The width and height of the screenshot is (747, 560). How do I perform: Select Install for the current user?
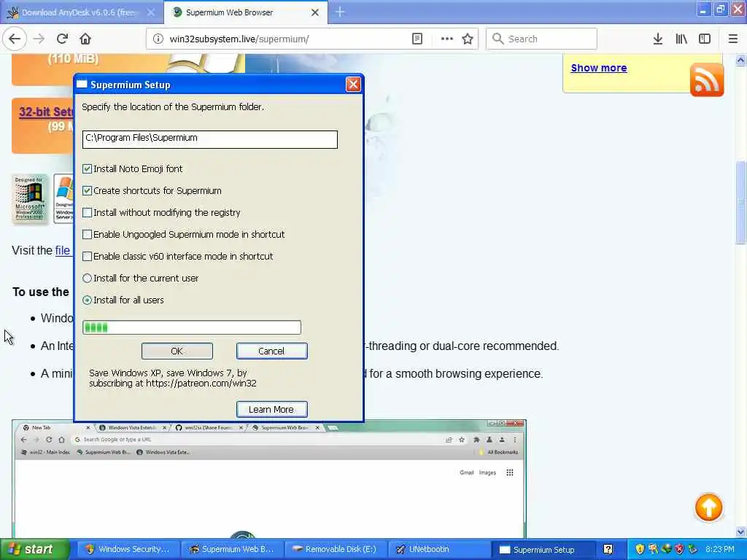tap(87, 278)
